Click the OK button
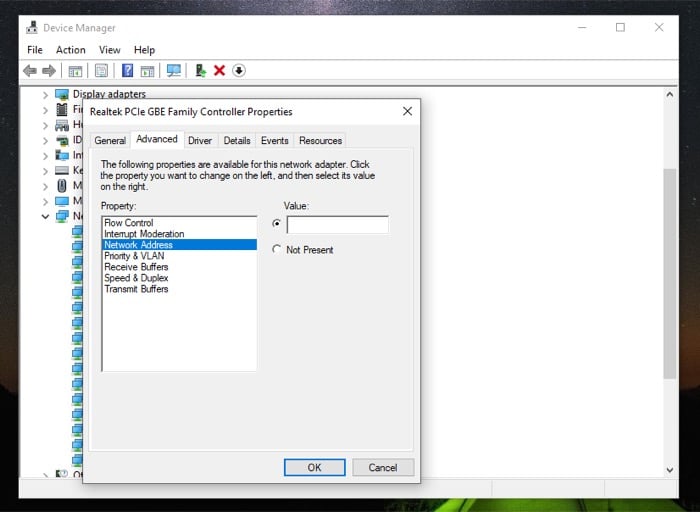The width and height of the screenshot is (700, 512). pyautogui.click(x=314, y=467)
